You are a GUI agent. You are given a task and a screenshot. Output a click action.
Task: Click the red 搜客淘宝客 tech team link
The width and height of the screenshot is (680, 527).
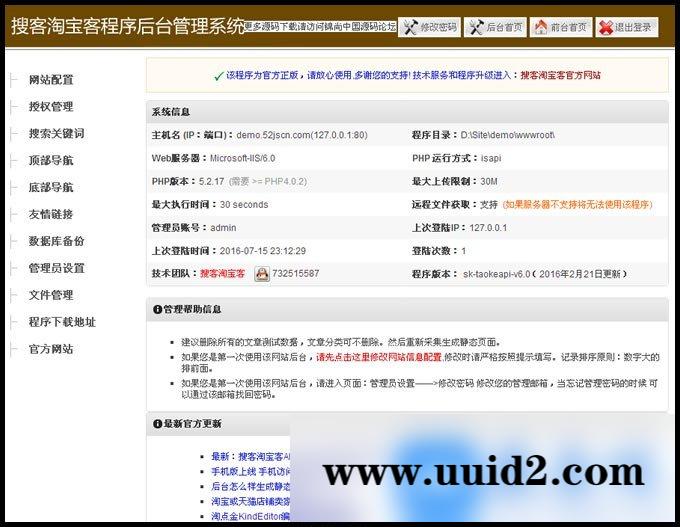click(x=222, y=273)
